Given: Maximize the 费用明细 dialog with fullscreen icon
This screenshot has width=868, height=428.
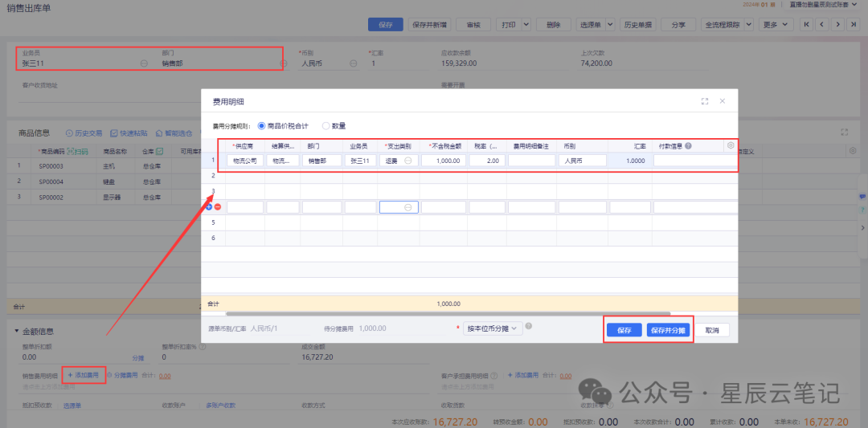Looking at the screenshot, I should [x=705, y=101].
